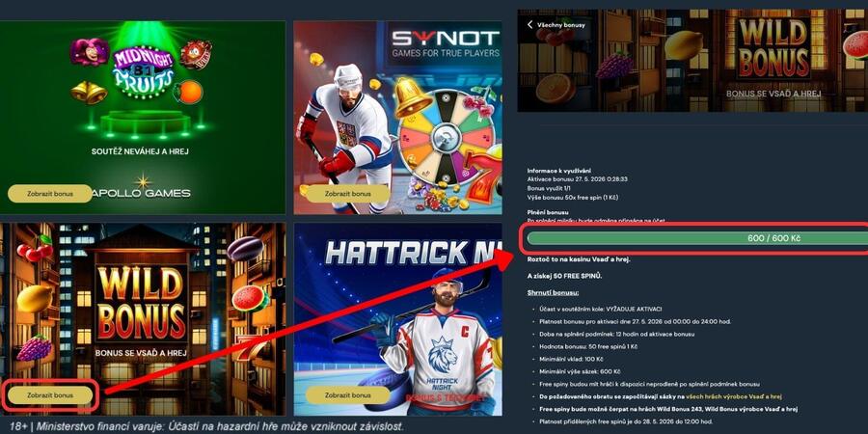Select line Účast v soutěžním kole: VYŽADUJE AKTIVACI
This screenshot has height=434, width=868.
point(601,309)
